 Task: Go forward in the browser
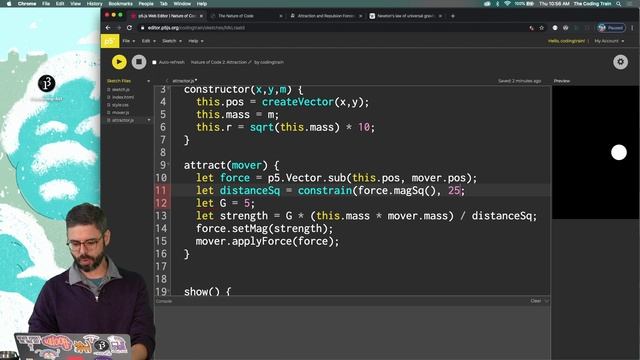point(119,28)
